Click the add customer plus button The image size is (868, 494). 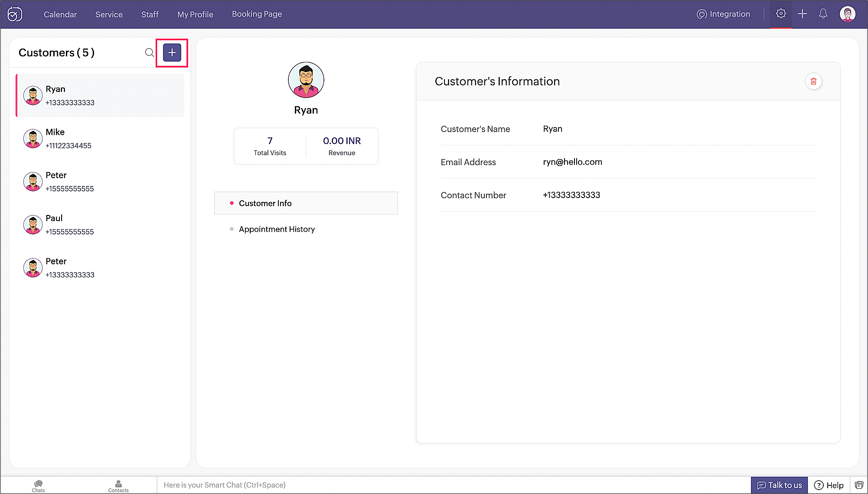click(x=172, y=53)
